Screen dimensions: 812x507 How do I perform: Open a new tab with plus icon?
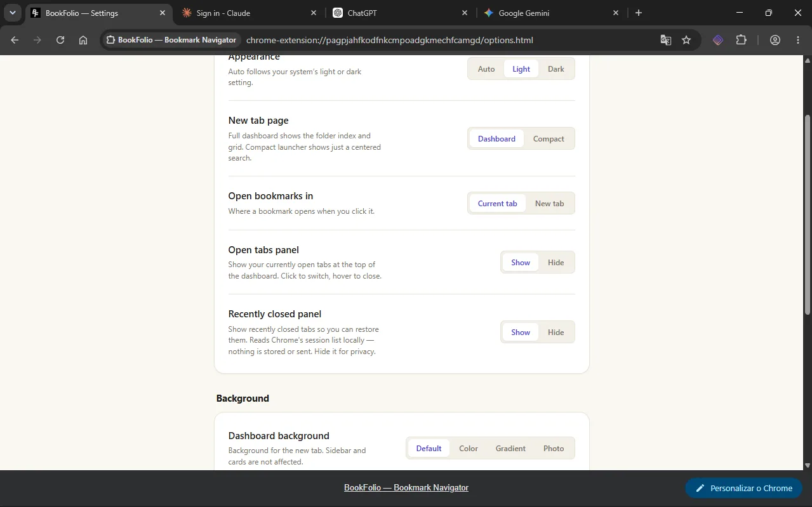(x=639, y=13)
